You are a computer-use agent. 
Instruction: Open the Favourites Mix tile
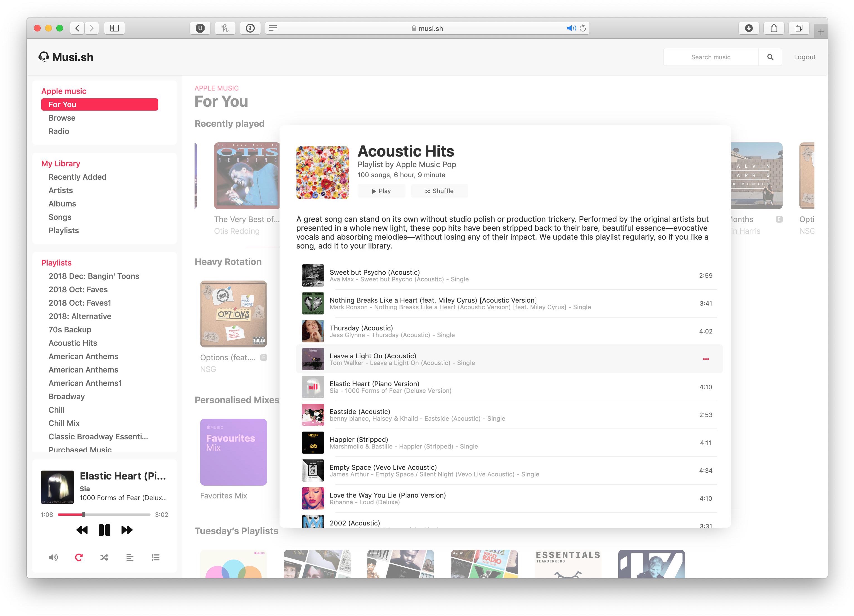pyautogui.click(x=234, y=452)
